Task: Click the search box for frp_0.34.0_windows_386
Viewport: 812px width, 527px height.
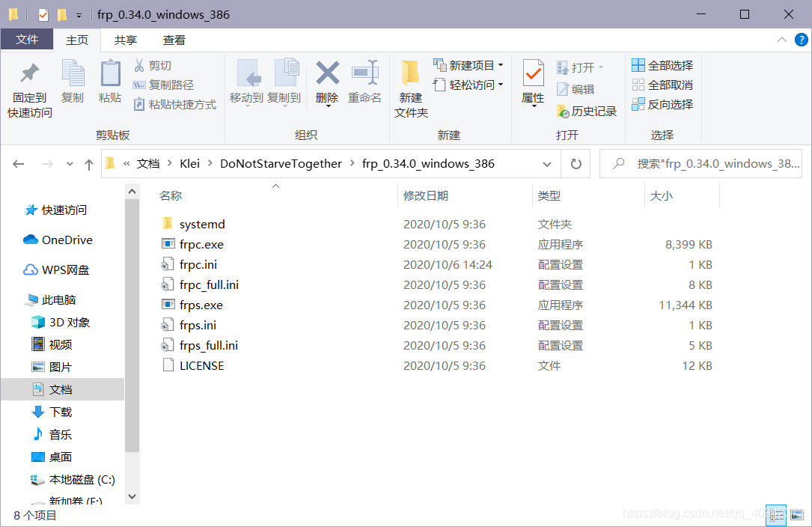Action: (700, 164)
